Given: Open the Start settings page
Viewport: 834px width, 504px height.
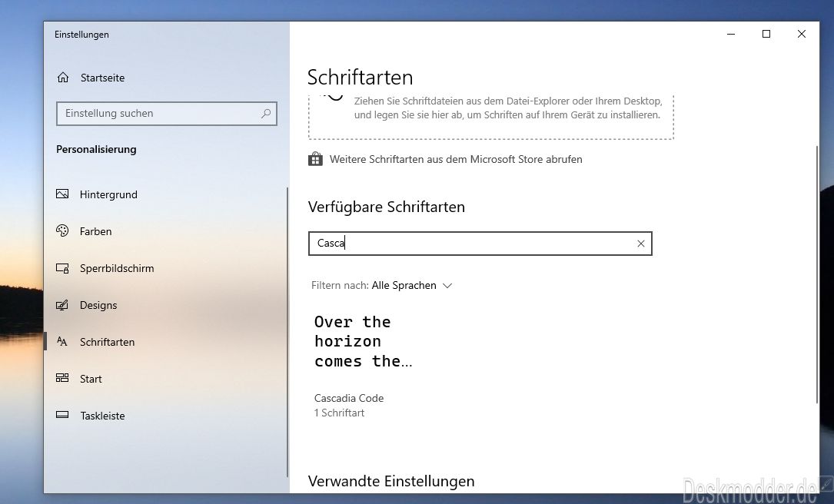Looking at the screenshot, I should 91,379.
